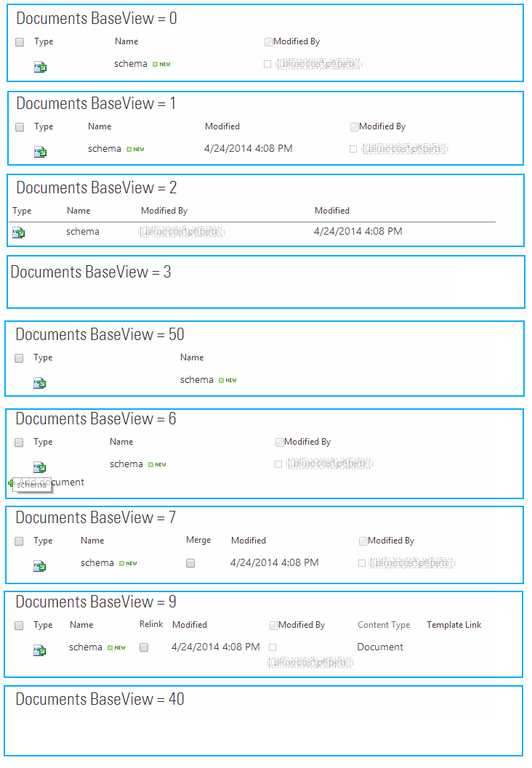
Task: Sort by Modified By column in BaseView = 2
Action: click(164, 211)
